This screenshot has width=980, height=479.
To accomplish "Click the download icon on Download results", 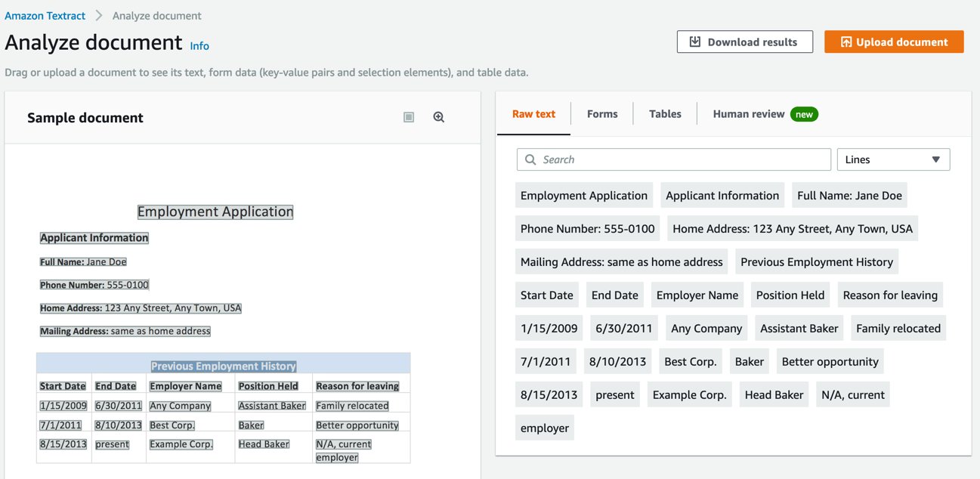I will 696,42.
